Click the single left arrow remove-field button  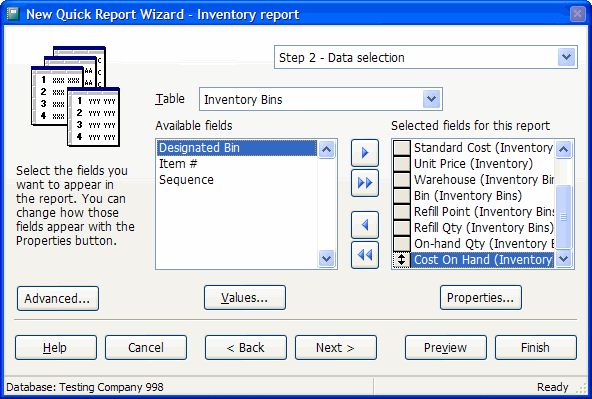(x=365, y=225)
